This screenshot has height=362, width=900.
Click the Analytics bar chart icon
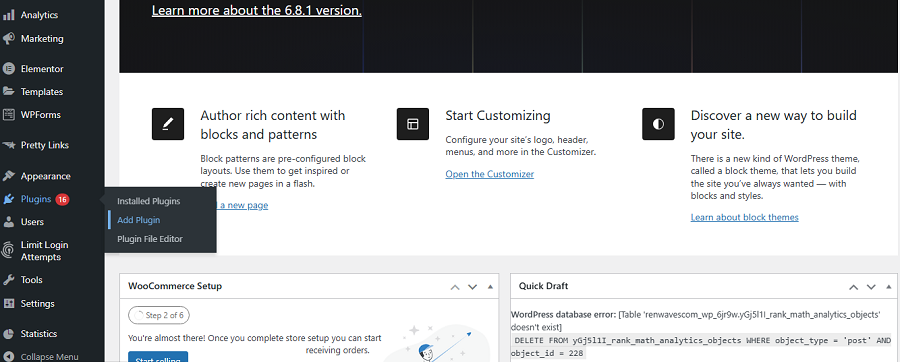tap(9, 15)
